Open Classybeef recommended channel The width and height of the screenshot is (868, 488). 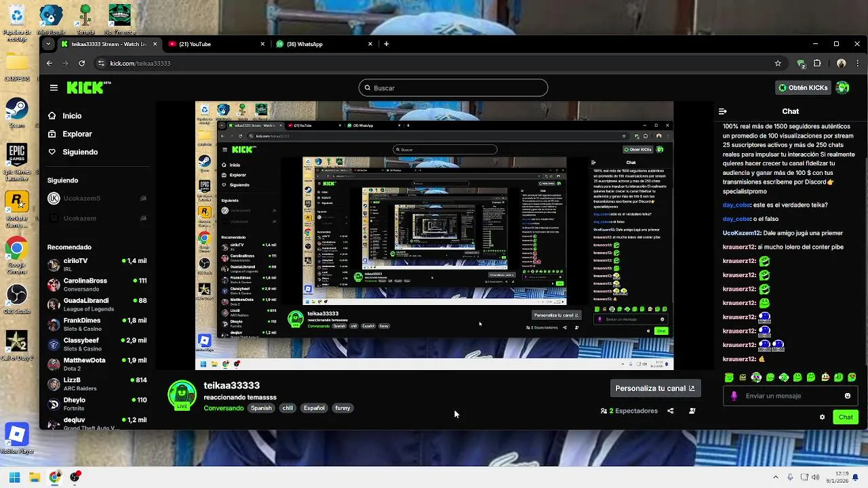(x=97, y=344)
